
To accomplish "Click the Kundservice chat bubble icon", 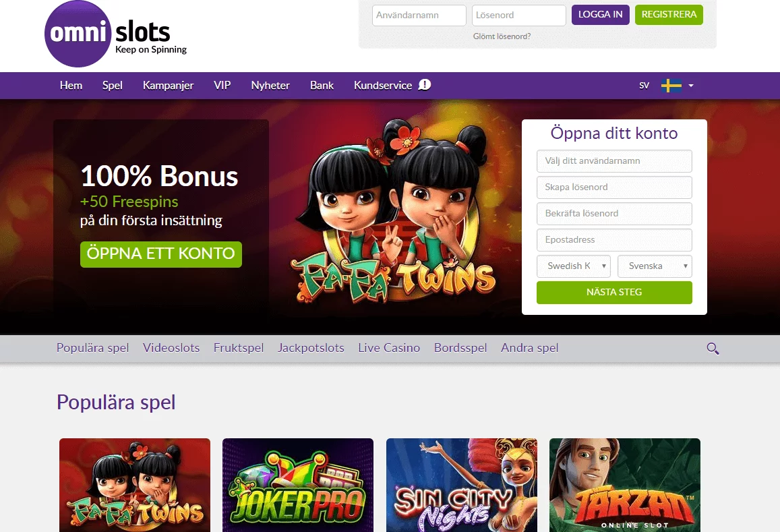I will (425, 85).
